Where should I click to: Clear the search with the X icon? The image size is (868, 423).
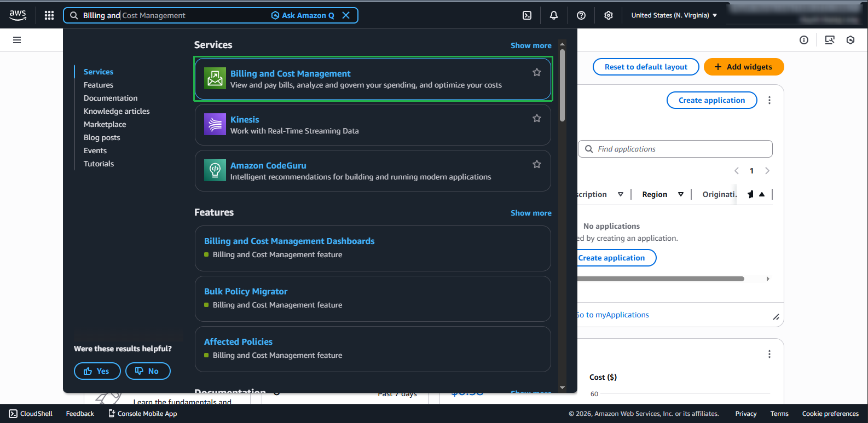point(346,15)
